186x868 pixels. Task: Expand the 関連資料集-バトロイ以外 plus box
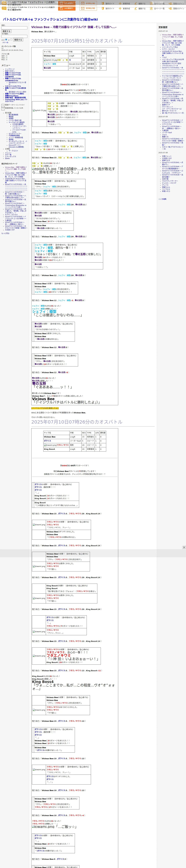pyautogui.click(x=3, y=108)
